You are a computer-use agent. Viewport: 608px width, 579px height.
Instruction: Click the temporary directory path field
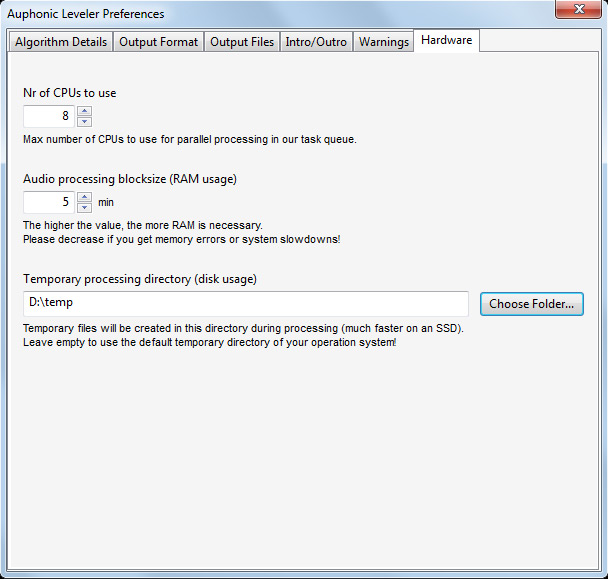pyautogui.click(x=245, y=304)
